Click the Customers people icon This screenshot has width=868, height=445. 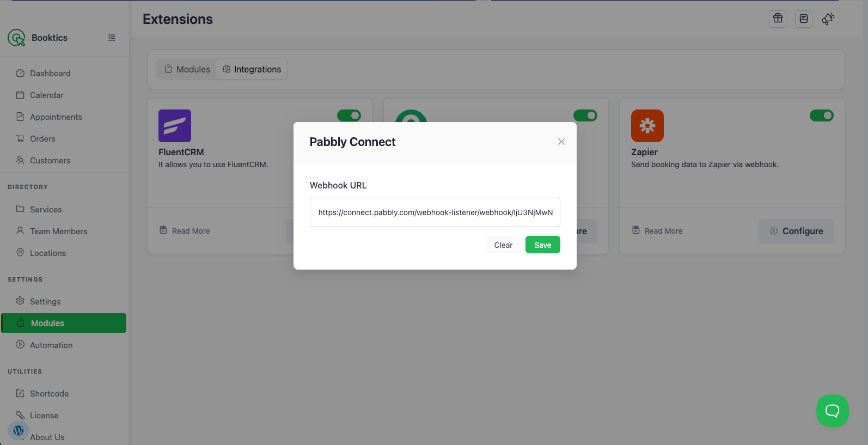pos(20,160)
